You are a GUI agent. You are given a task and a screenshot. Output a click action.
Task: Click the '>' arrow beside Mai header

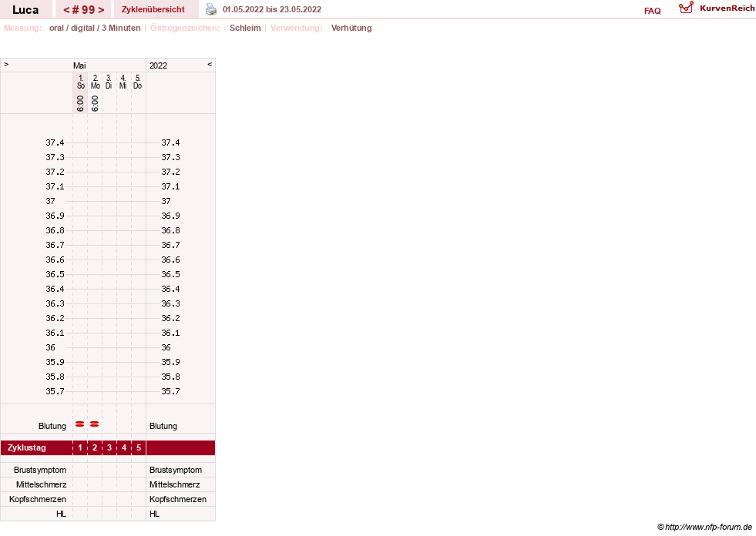[x=6, y=64]
